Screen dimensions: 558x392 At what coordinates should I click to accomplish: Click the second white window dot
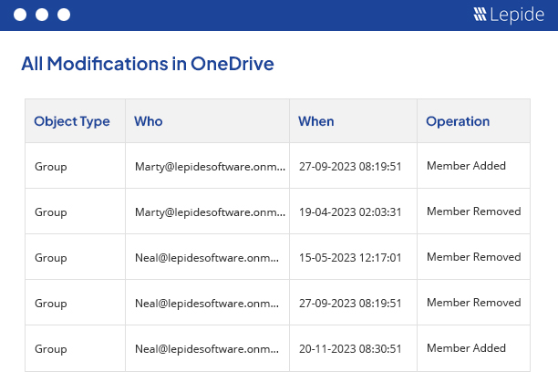pyautogui.click(x=42, y=15)
